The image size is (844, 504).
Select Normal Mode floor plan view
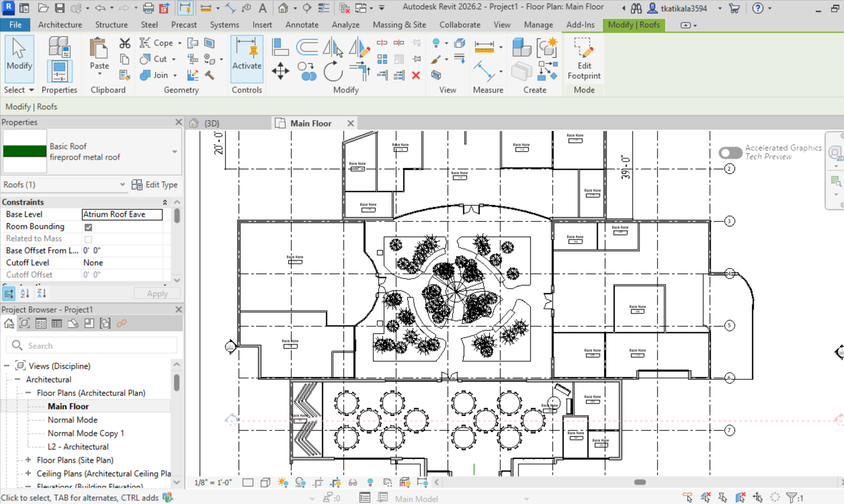(x=73, y=420)
